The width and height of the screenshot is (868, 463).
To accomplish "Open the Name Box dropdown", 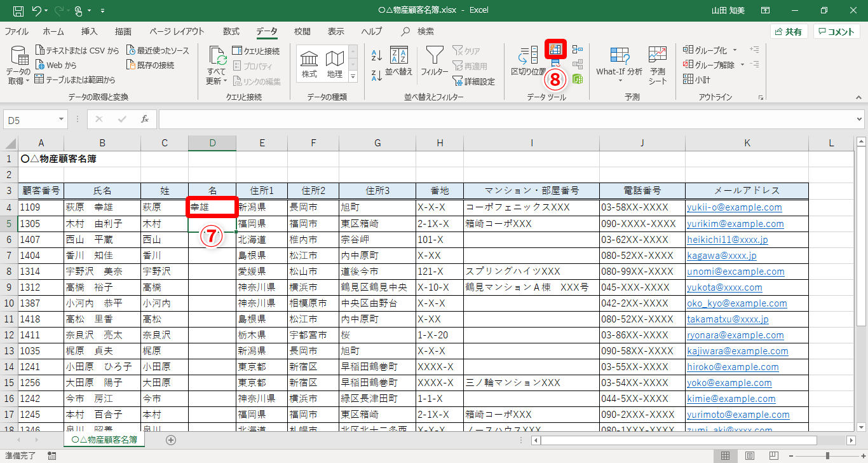I will 61,119.
